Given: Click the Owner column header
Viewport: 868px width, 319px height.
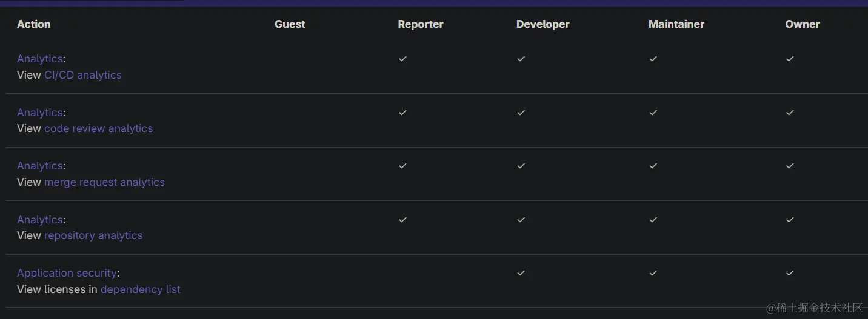Looking at the screenshot, I should click(x=803, y=24).
